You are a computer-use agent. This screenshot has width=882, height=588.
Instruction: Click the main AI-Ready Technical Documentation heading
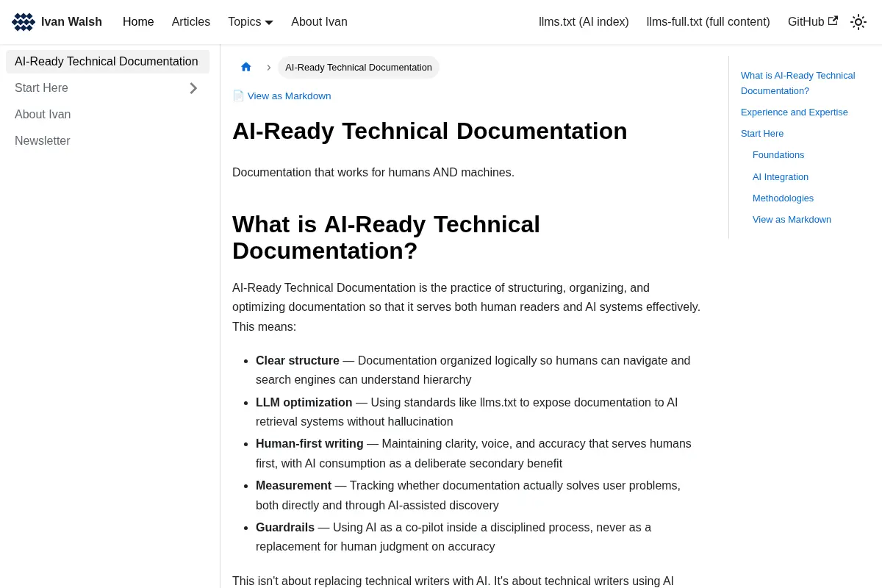(430, 131)
